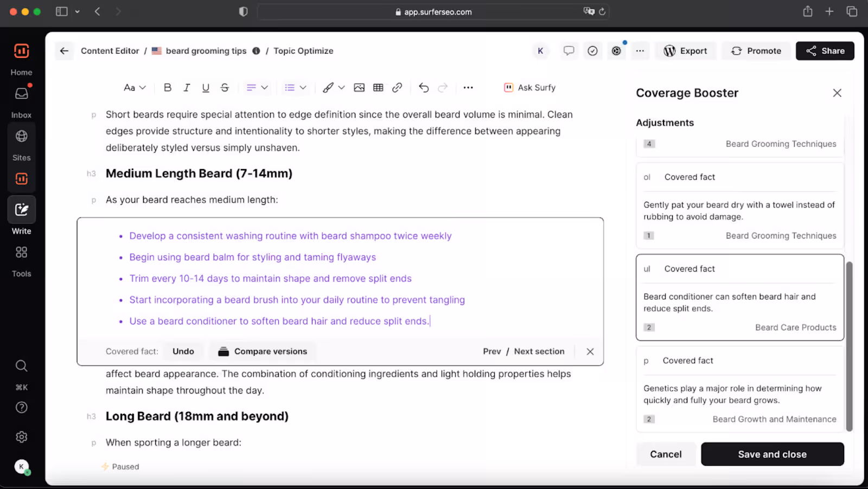Close the Coverage Booster panel
Screen dimensions: 868x489
click(837, 93)
